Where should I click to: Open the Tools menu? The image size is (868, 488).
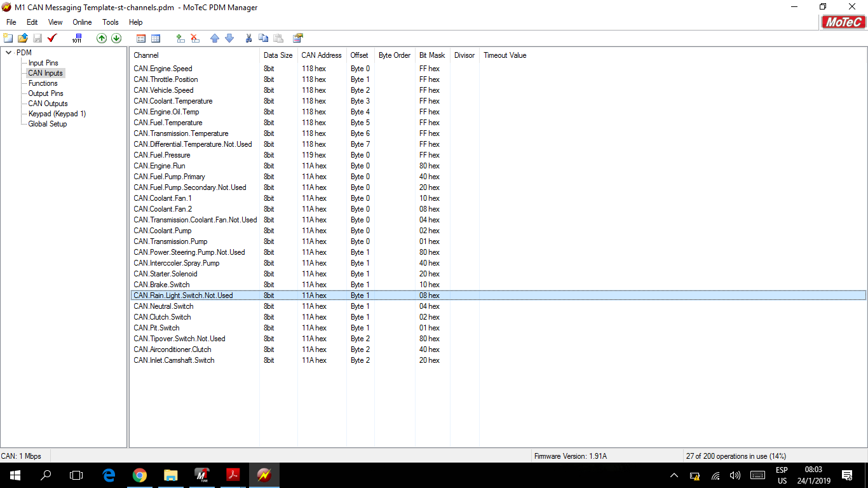[x=111, y=22]
